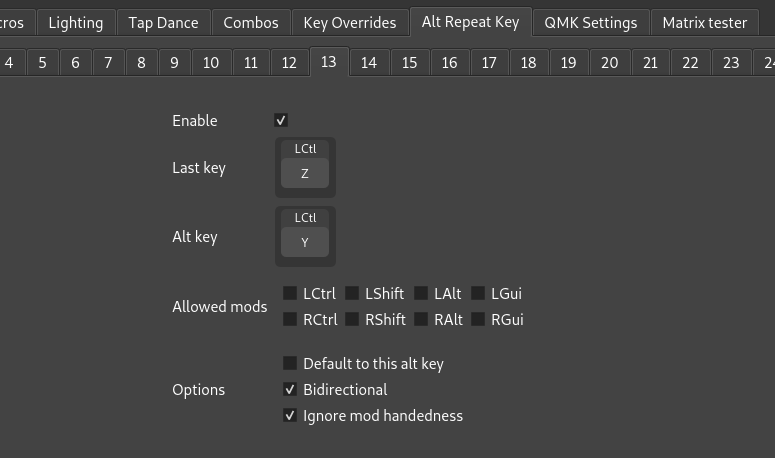
Task: Select alt repeat entry tab 14
Action: click(369, 63)
